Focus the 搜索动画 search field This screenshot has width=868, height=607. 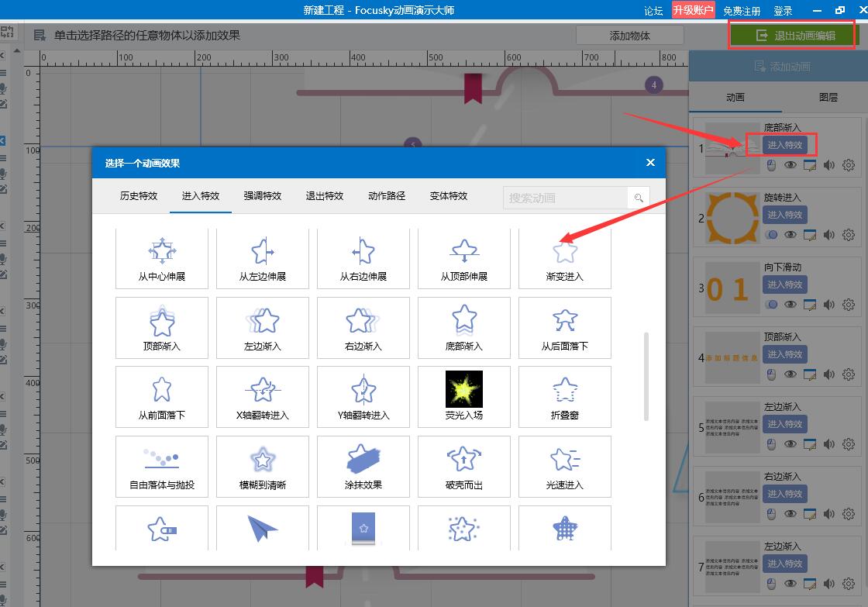(565, 198)
